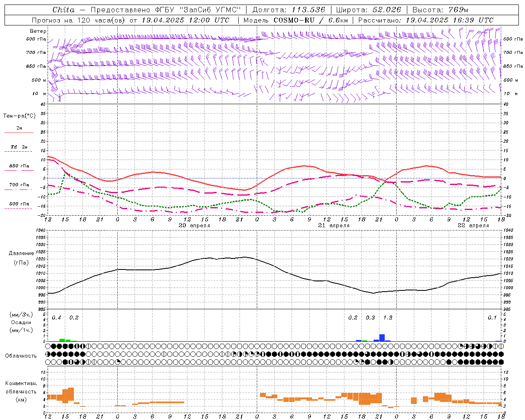Click the "21 апреля" date label
The height and width of the screenshot is (420, 525).
click(334, 226)
